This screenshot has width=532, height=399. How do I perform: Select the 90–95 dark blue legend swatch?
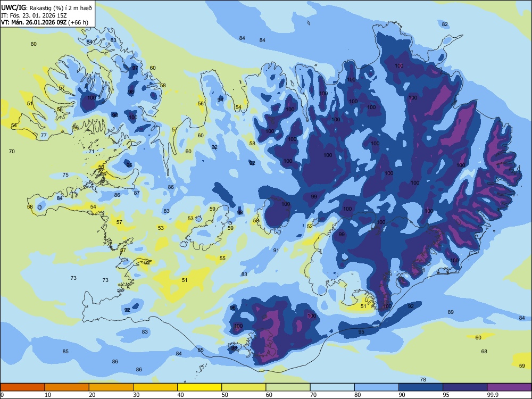point(421,387)
